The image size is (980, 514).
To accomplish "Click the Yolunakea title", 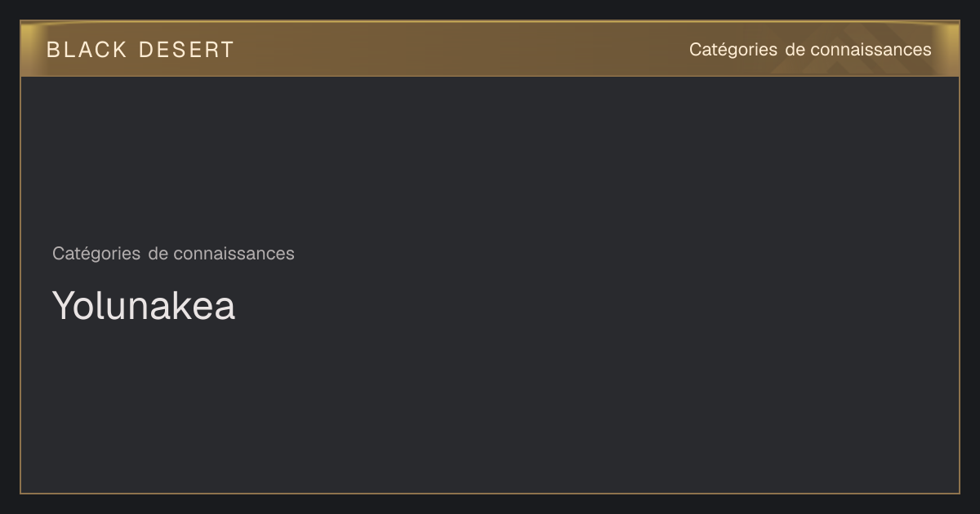I will coord(144,305).
